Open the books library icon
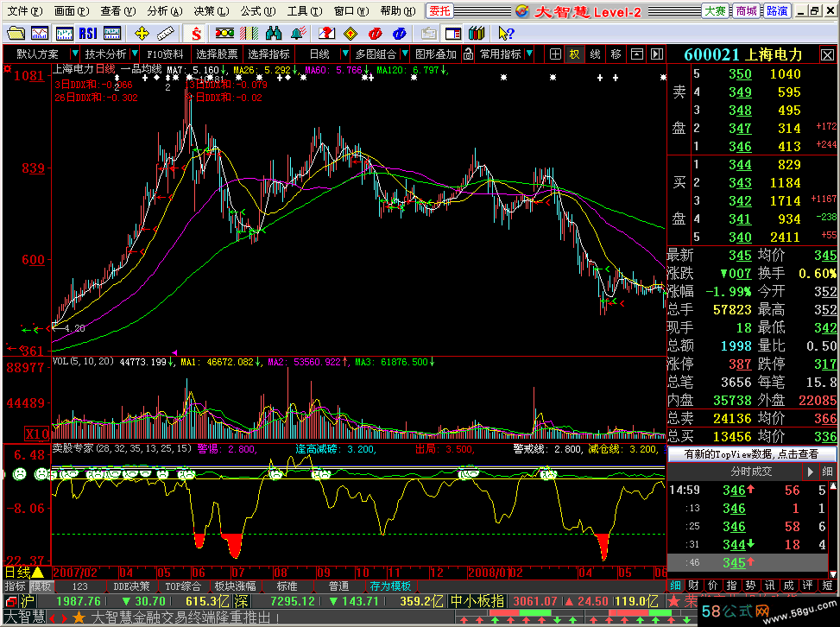 pos(477,34)
